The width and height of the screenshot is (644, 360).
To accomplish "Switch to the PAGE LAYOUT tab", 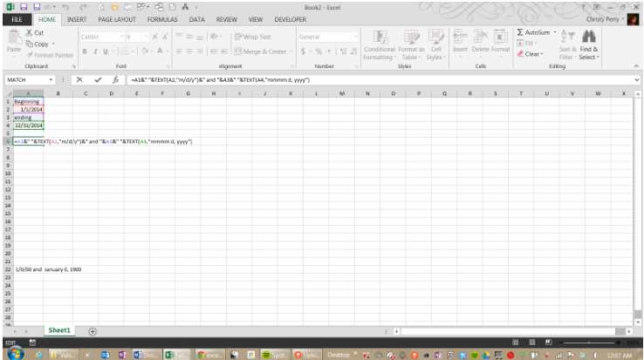I will click(117, 19).
